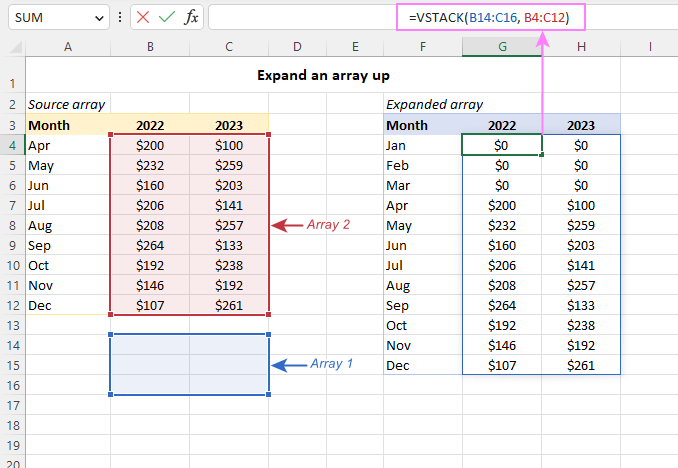Click the 'Expanded array' label cell
Screen dimensions: 678x468
(423, 104)
